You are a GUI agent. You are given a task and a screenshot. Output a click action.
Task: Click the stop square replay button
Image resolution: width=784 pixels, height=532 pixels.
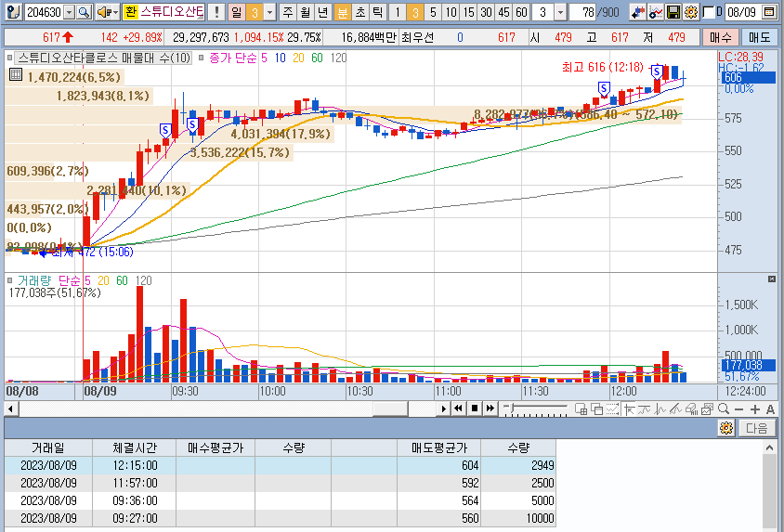tap(475, 409)
